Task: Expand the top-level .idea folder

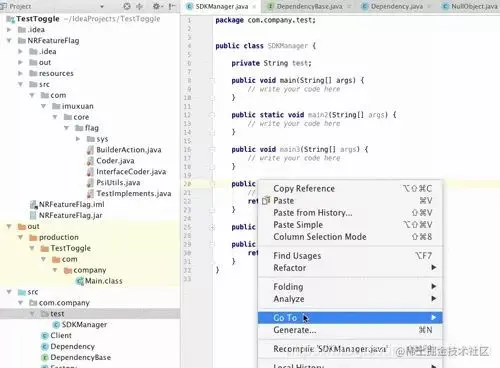Action: 9,30
